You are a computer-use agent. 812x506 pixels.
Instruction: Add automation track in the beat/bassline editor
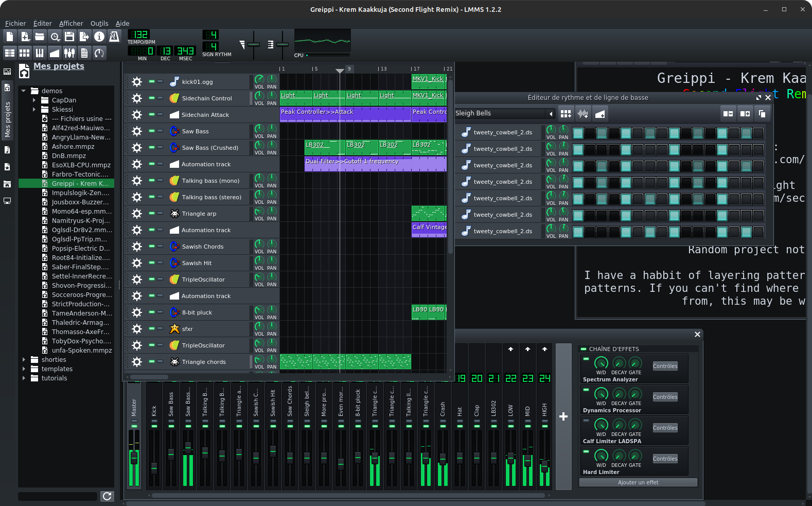coord(599,114)
